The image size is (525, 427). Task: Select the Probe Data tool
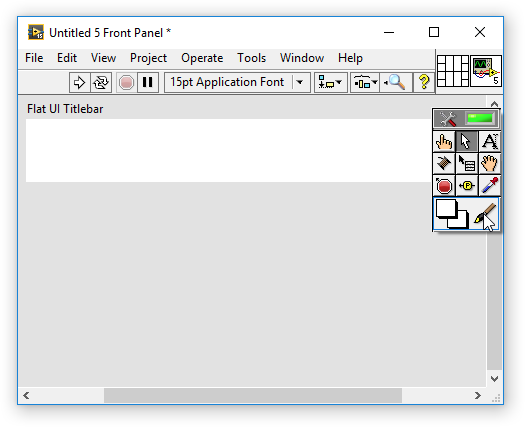[467, 186]
